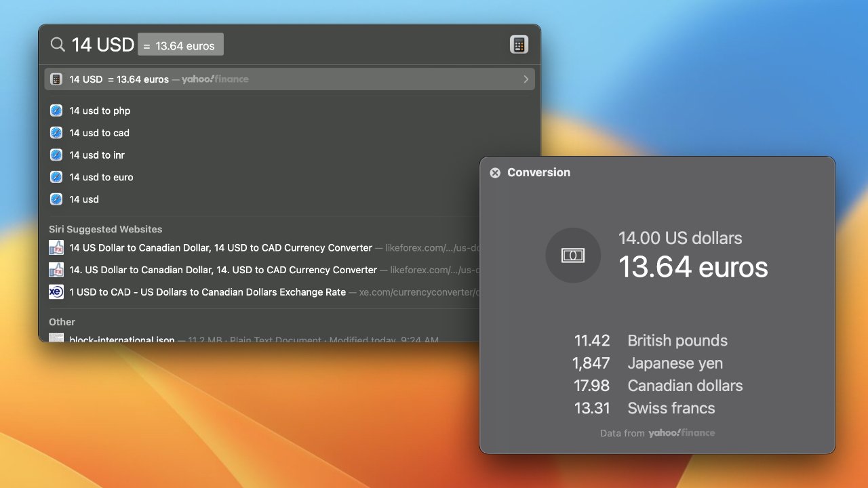Click the 'Siri Suggested Websites' heading
This screenshot has height=488, width=868.
[105, 229]
